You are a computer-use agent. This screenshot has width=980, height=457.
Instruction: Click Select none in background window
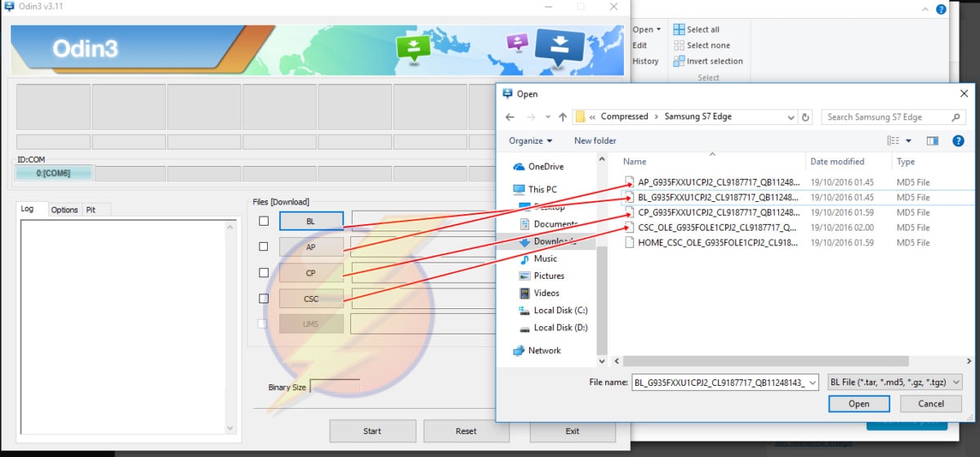(x=702, y=45)
